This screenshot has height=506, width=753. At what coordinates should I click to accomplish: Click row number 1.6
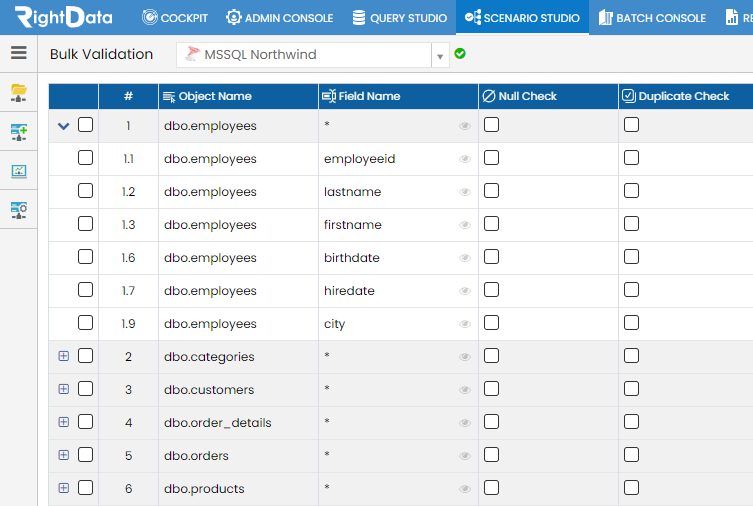(128, 258)
